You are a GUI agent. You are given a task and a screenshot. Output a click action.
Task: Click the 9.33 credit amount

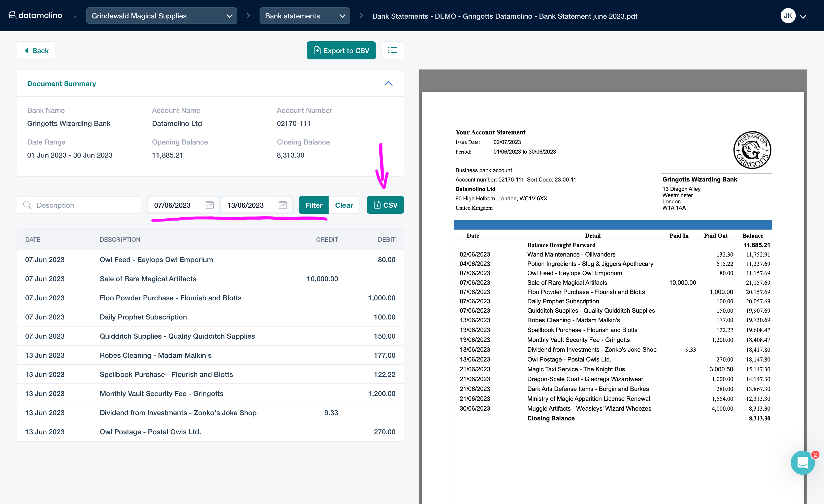331,413
